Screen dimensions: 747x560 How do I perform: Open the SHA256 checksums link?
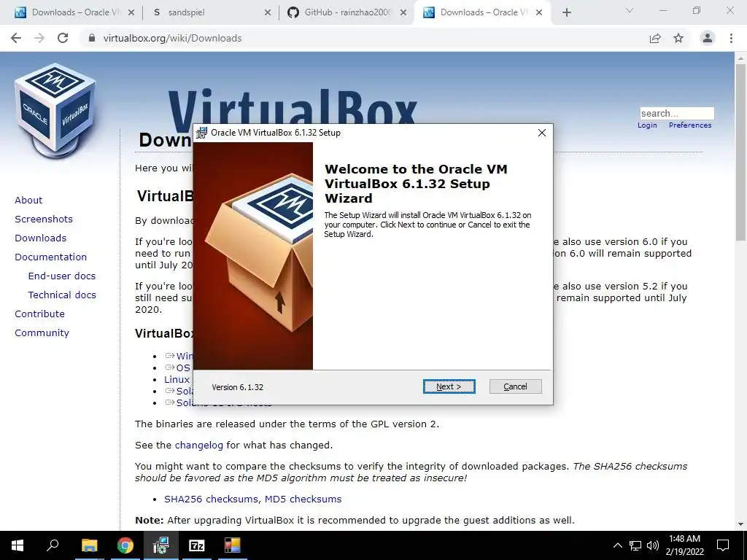click(x=212, y=499)
